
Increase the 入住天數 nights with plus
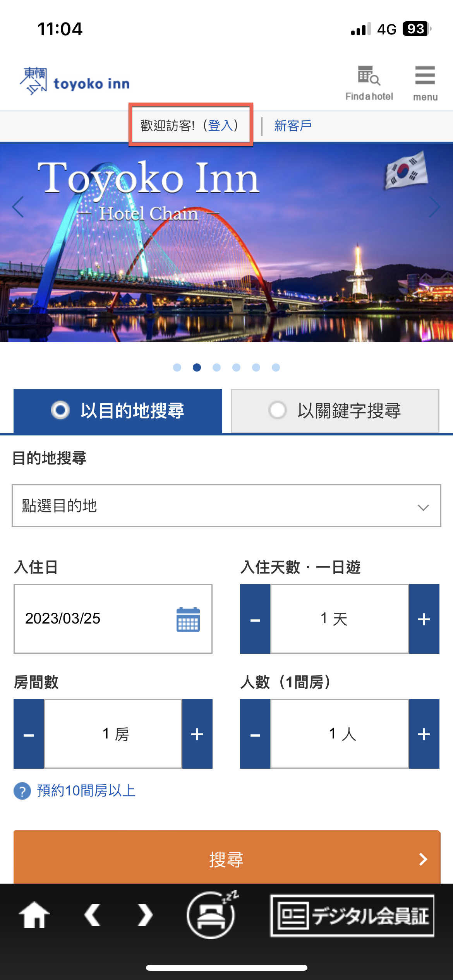click(424, 619)
